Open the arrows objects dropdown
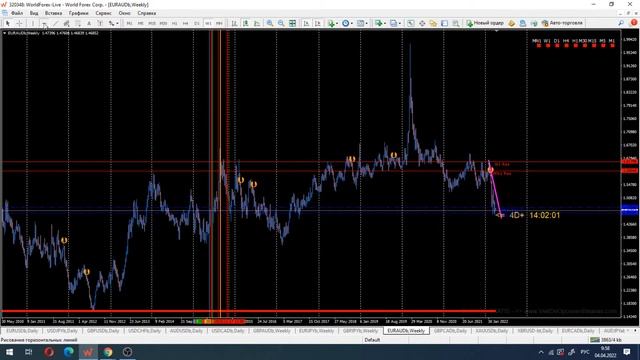Screen dimensions: 640x360 [113, 23]
